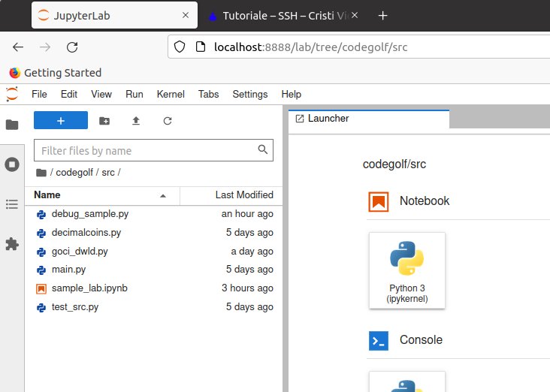The width and height of the screenshot is (550, 392).
Task: Click the blue New Launcher button
Action: click(x=61, y=121)
